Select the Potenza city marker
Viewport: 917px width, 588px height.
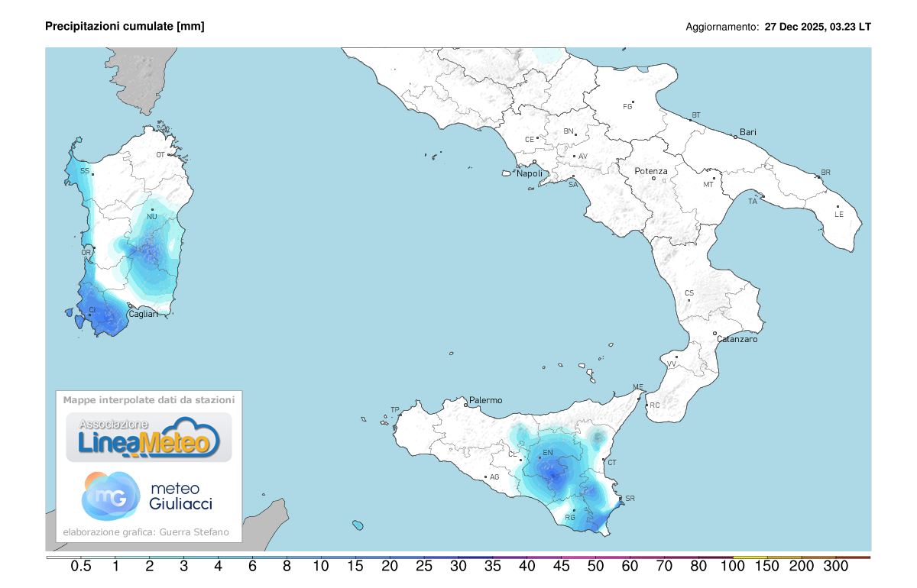point(653,178)
